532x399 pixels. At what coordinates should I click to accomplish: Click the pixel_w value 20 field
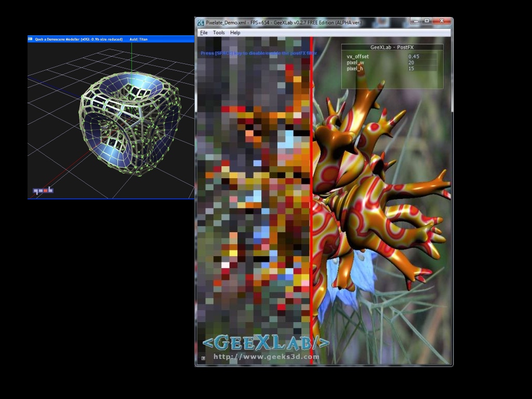(422, 62)
